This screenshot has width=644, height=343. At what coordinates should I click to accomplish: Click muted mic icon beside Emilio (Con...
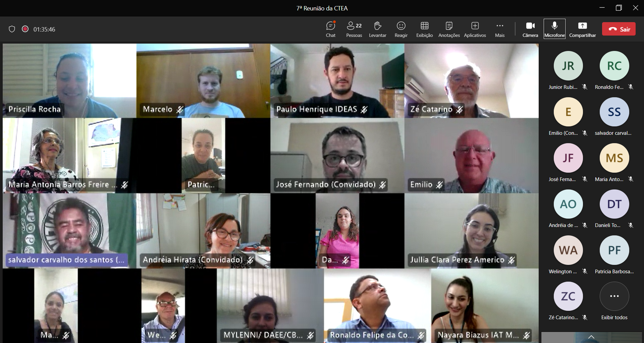point(585,133)
